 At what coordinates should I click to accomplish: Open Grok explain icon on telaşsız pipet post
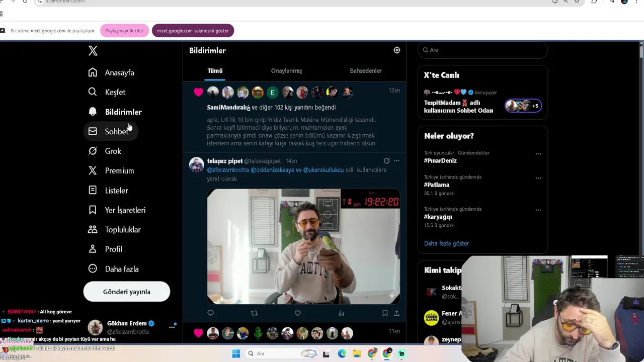386,161
